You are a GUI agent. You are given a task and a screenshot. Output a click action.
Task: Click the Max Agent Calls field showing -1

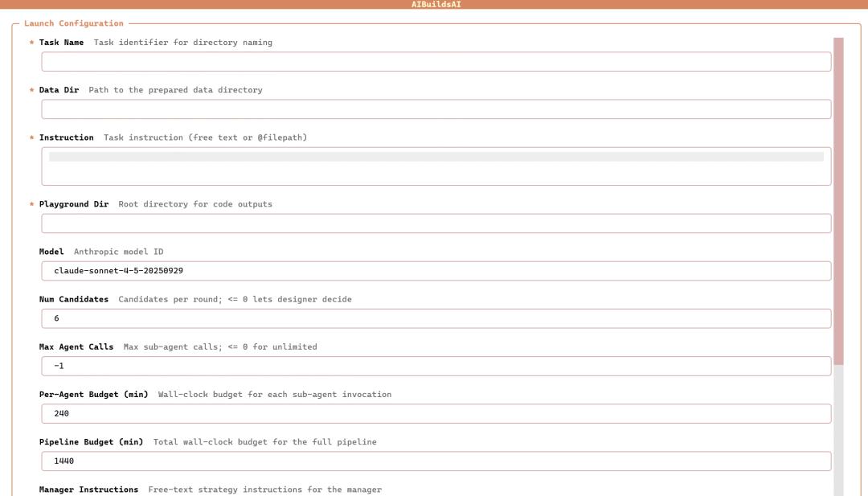point(436,366)
